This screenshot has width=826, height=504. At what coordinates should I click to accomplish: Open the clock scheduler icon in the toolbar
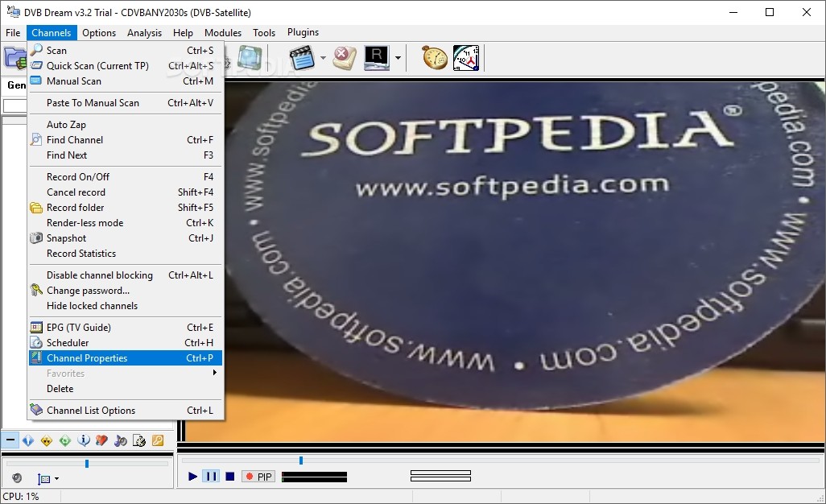[466, 57]
